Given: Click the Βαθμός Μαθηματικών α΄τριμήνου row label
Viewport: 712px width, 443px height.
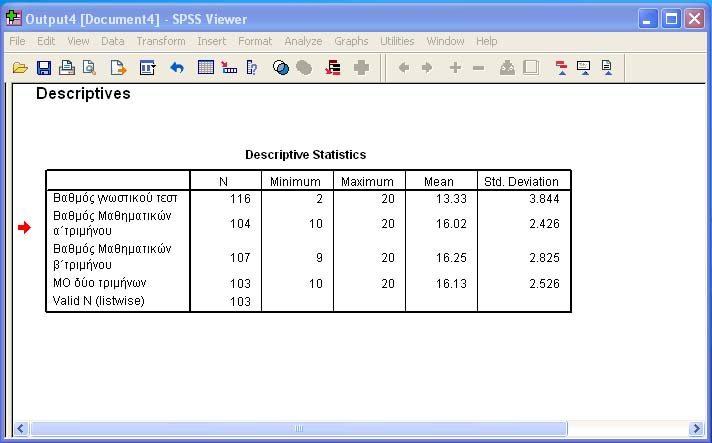Looking at the screenshot, I should (112, 223).
